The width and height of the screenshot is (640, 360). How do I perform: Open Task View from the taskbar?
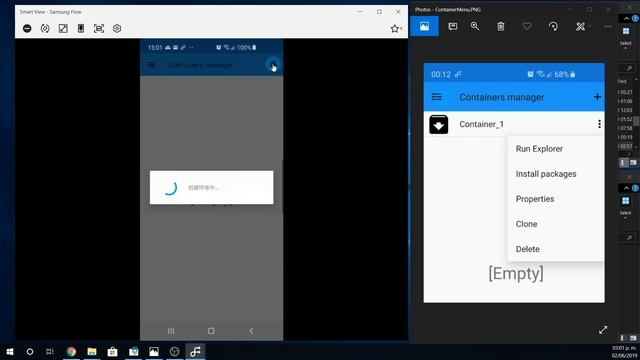pyautogui.click(x=50, y=351)
